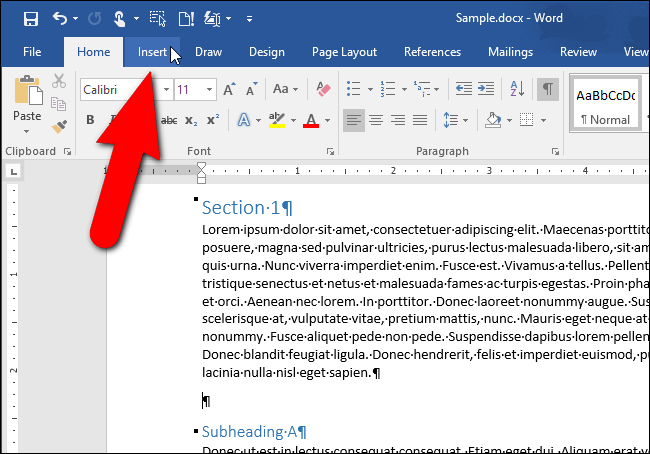This screenshot has width=650, height=454.
Task: Open the Insert ribbon tab
Action: point(152,52)
